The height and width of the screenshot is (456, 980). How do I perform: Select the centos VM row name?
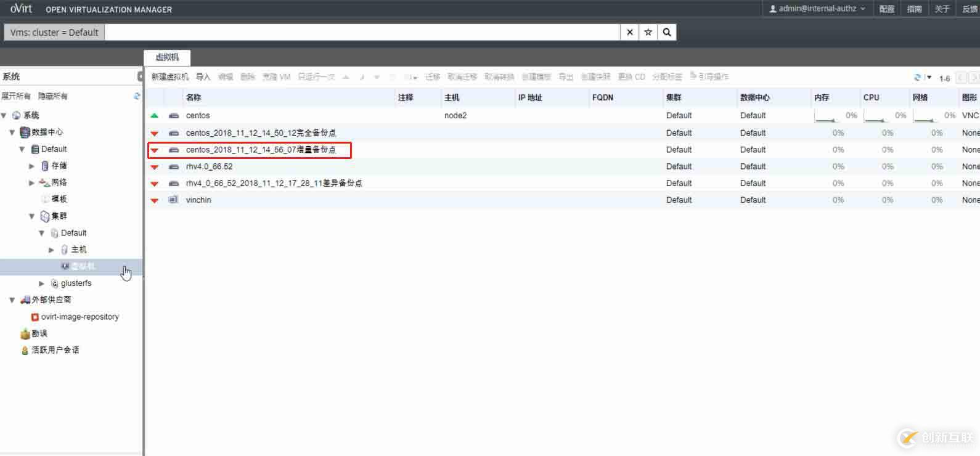click(x=198, y=115)
